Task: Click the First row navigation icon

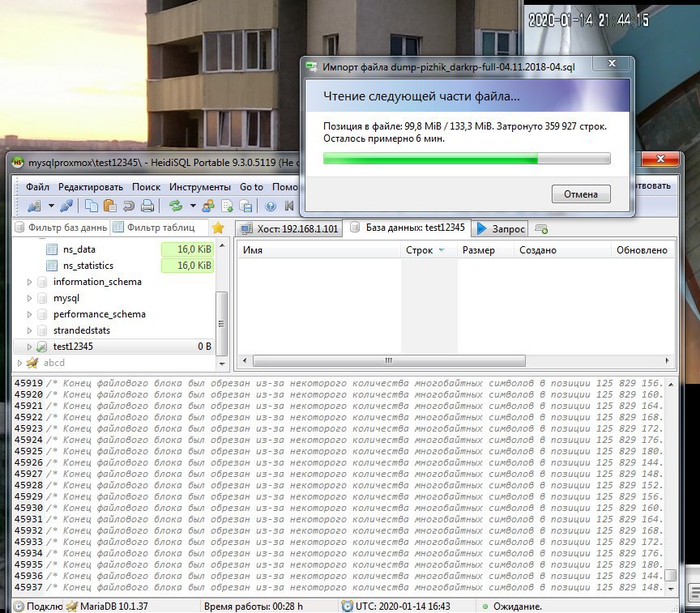Action: coord(289,206)
